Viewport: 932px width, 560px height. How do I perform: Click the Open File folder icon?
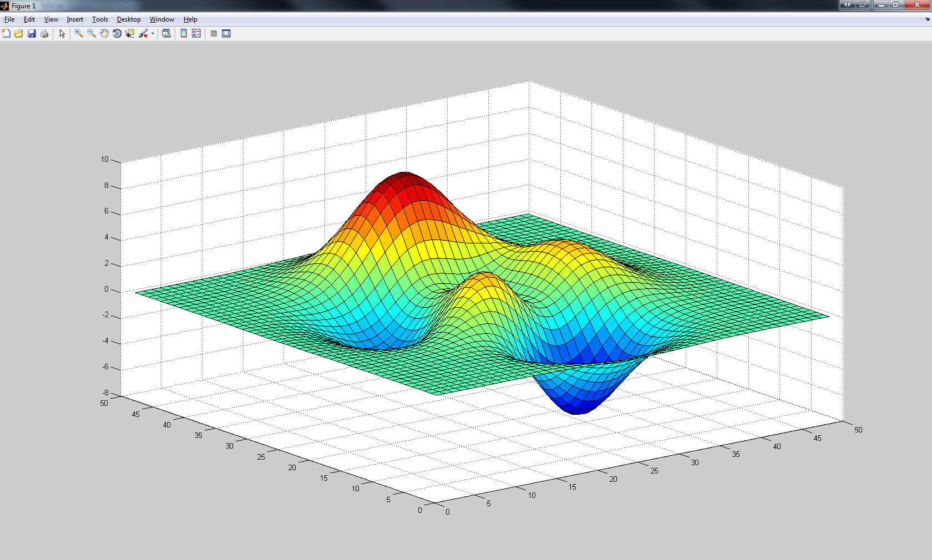[x=19, y=34]
